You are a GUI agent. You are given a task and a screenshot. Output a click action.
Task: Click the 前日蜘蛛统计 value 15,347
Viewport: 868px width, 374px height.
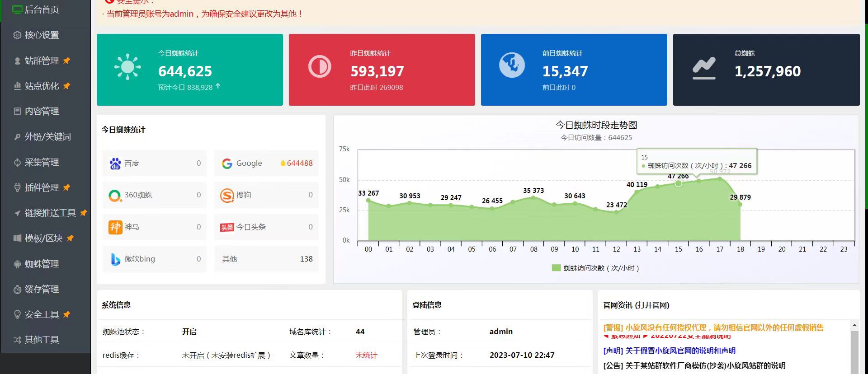565,71
